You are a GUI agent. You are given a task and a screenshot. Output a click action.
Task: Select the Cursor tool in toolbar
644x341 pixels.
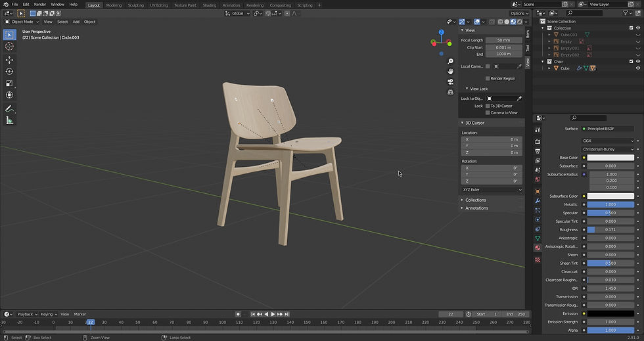point(9,47)
